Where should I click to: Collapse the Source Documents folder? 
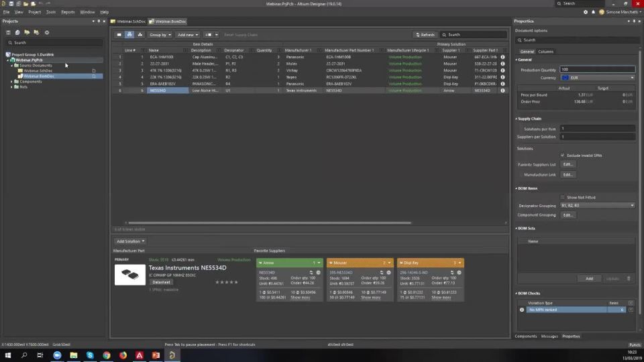click(x=12, y=65)
